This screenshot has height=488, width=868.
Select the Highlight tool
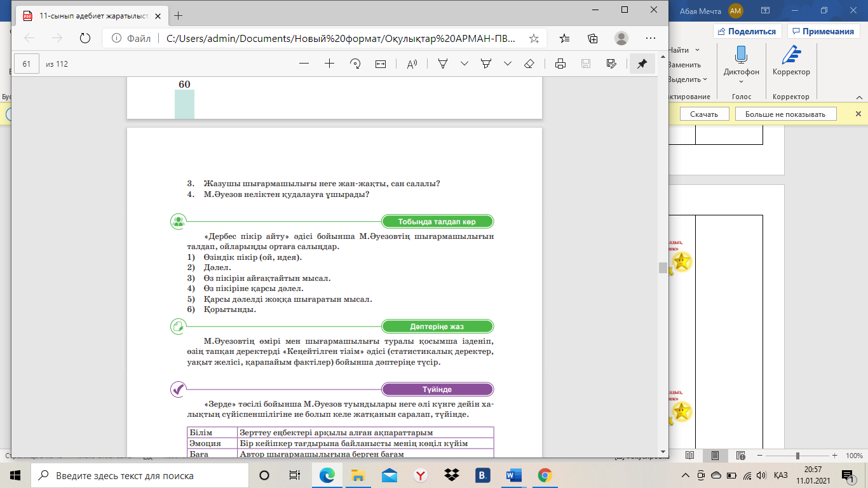(486, 64)
